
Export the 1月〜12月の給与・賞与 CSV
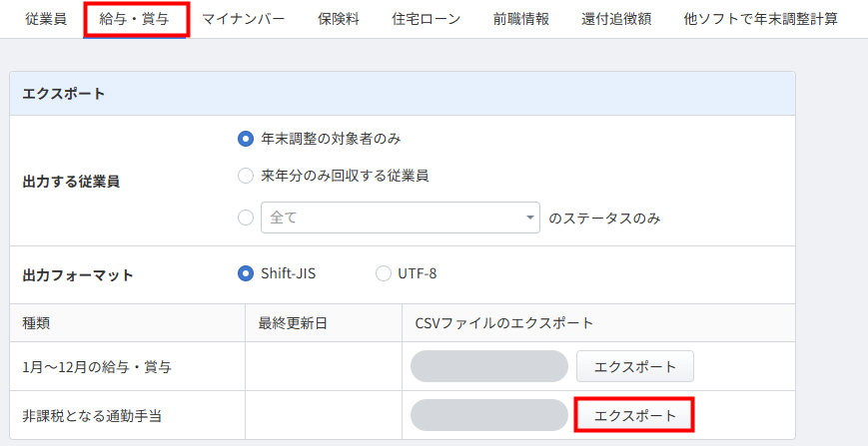634,366
